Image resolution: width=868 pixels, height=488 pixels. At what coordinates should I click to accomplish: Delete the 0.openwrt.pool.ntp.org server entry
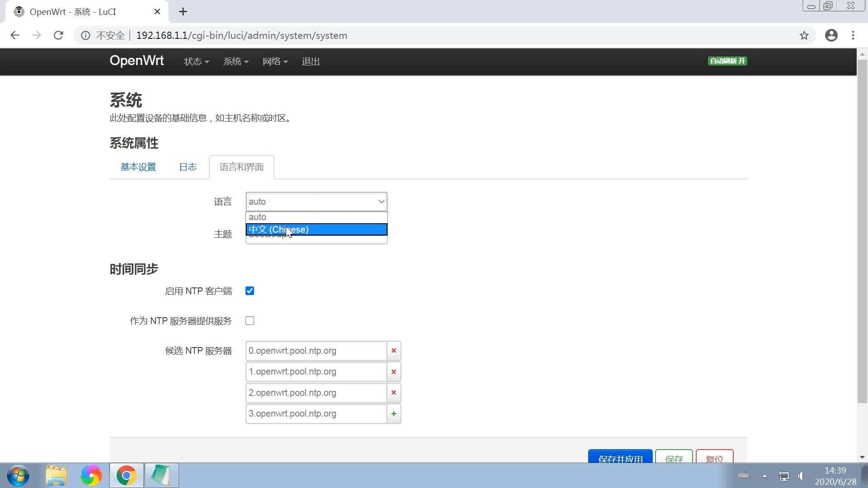tap(393, 351)
